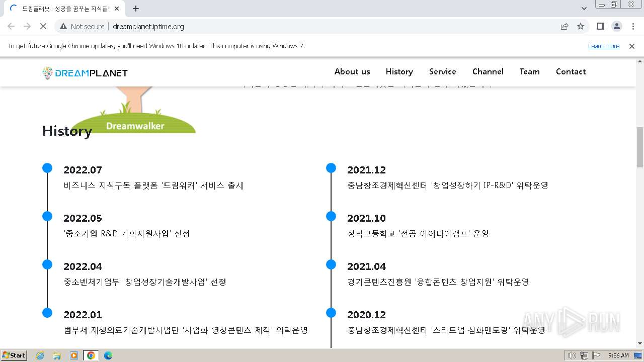Viewport: 644px width, 362px height.
Task: Open File Explorer from taskbar
Action: click(57, 355)
